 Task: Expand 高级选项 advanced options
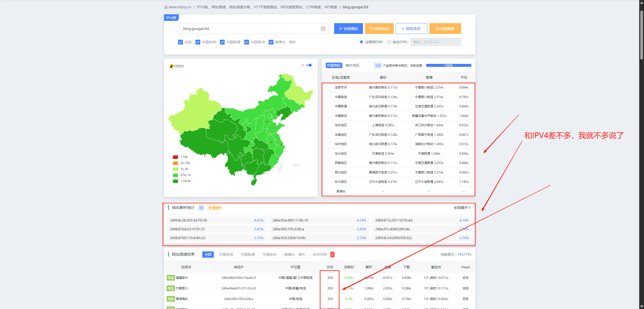411,29
